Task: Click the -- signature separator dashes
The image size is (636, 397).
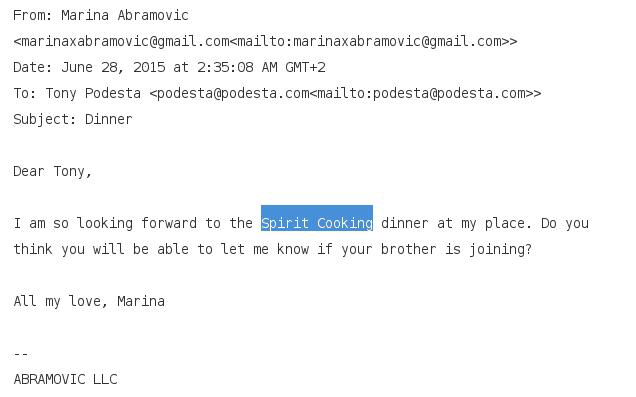Action: coord(21,354)
